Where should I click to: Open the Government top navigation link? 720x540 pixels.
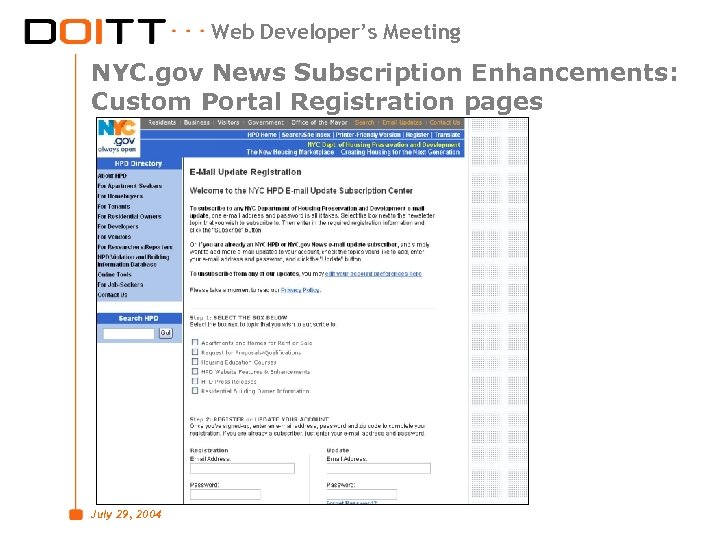(x=266, y=123)
